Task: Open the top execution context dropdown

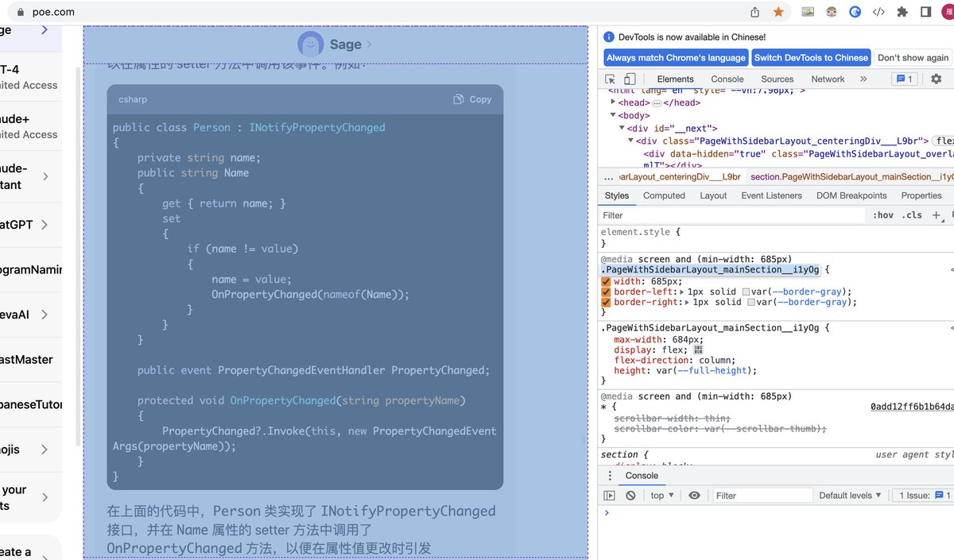Action: pos(662,495)
